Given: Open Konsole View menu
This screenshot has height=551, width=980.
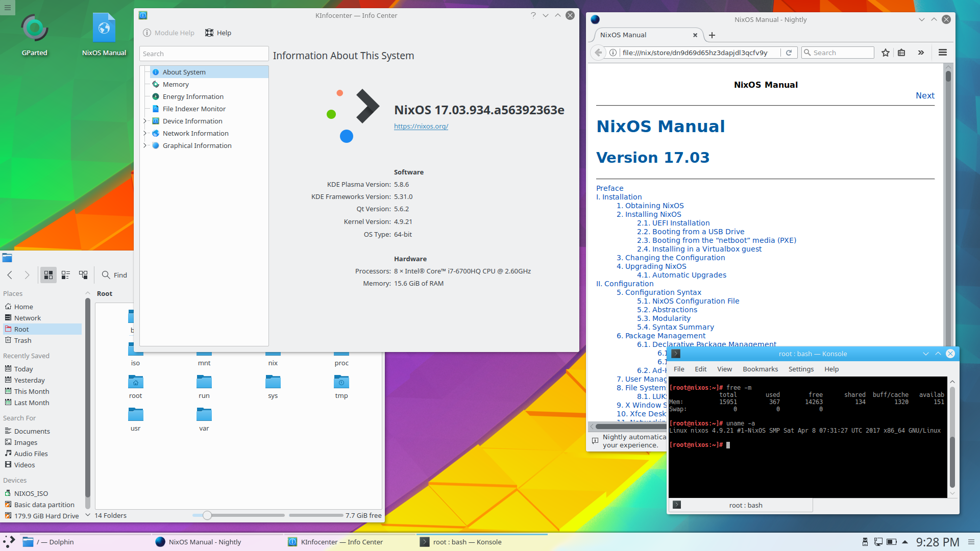Looking at the screenshot, I should click(x=724, y=369).
